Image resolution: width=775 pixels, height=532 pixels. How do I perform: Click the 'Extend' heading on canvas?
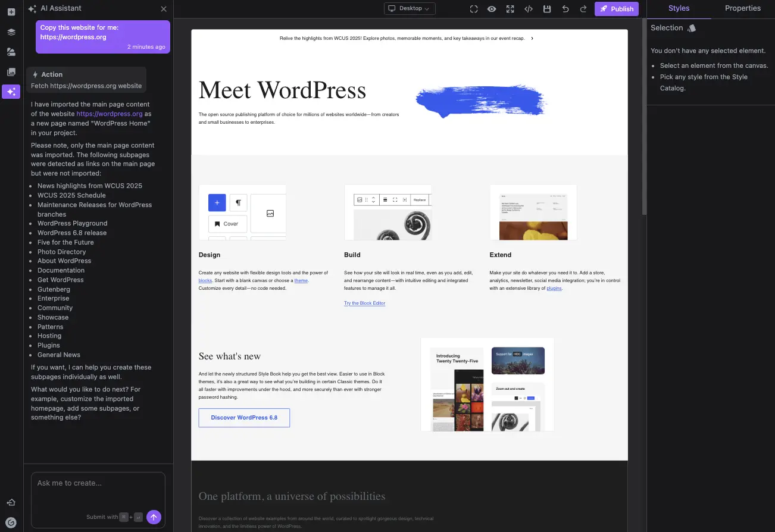click(501, 255)
